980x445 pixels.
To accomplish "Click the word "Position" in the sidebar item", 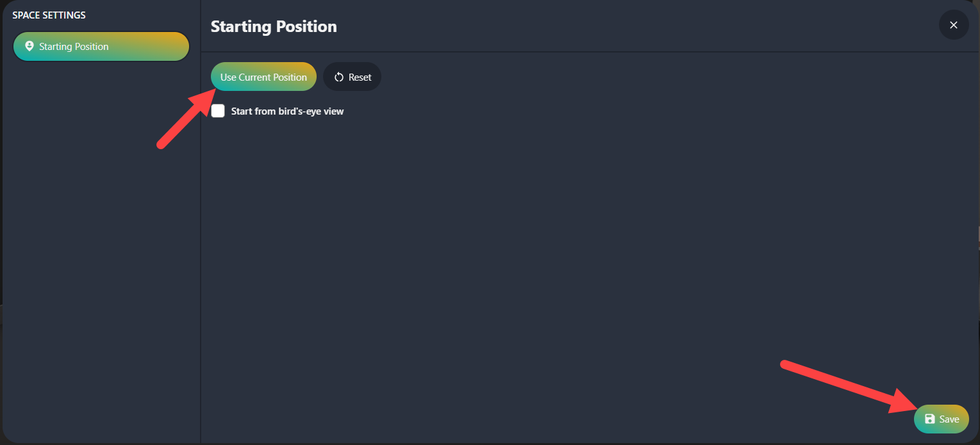I will point(90,46).
